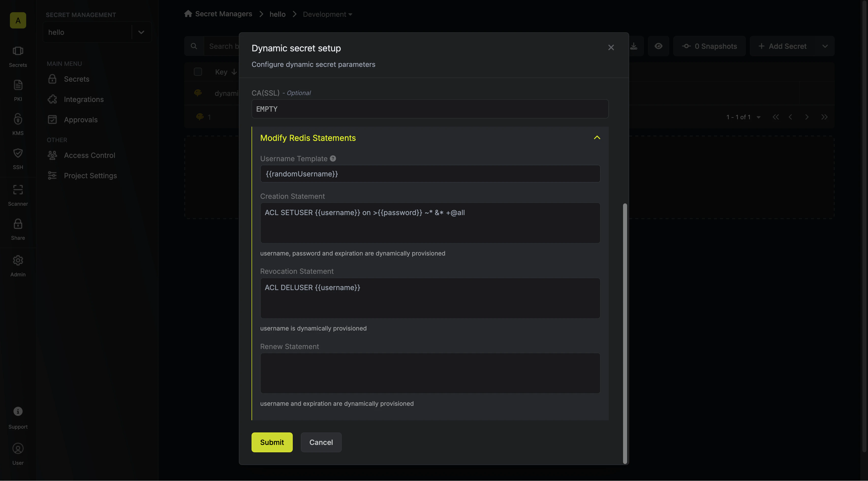
Task: Open Secrets in the main menu
Action: (76, 79)
